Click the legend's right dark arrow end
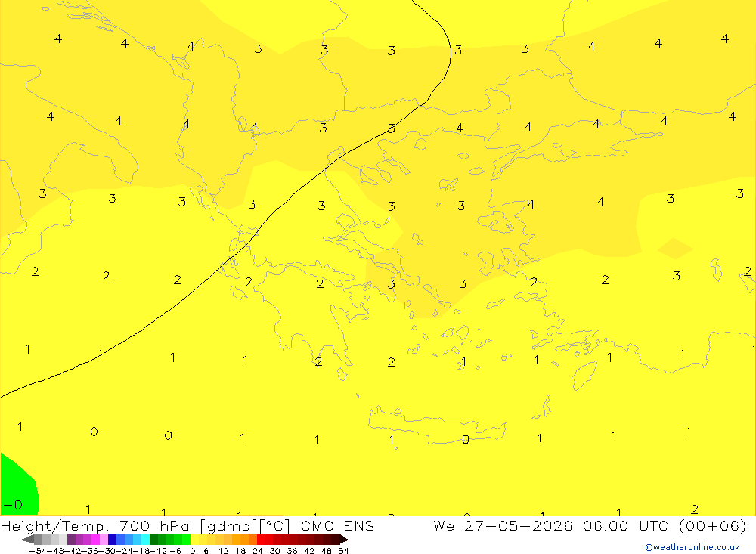The width and height of the screenshot is (756, 554). click(x=344, y=540)
